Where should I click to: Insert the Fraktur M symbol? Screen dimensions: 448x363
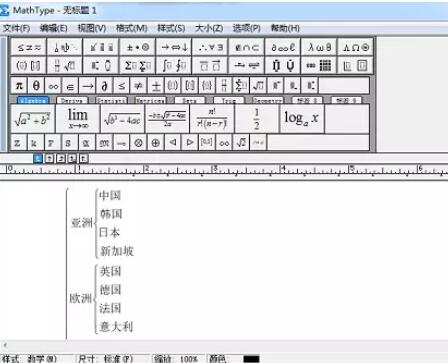pos(104,143)
